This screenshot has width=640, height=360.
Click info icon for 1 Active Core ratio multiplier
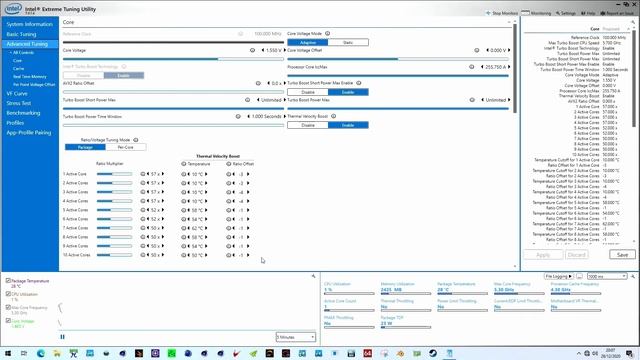coord(143,174)
